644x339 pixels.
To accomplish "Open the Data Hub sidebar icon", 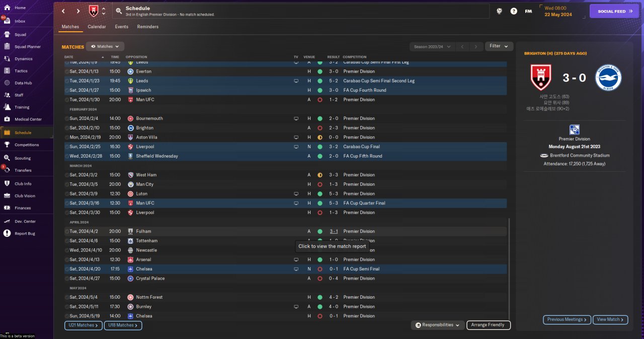I will tap(7, 83).
